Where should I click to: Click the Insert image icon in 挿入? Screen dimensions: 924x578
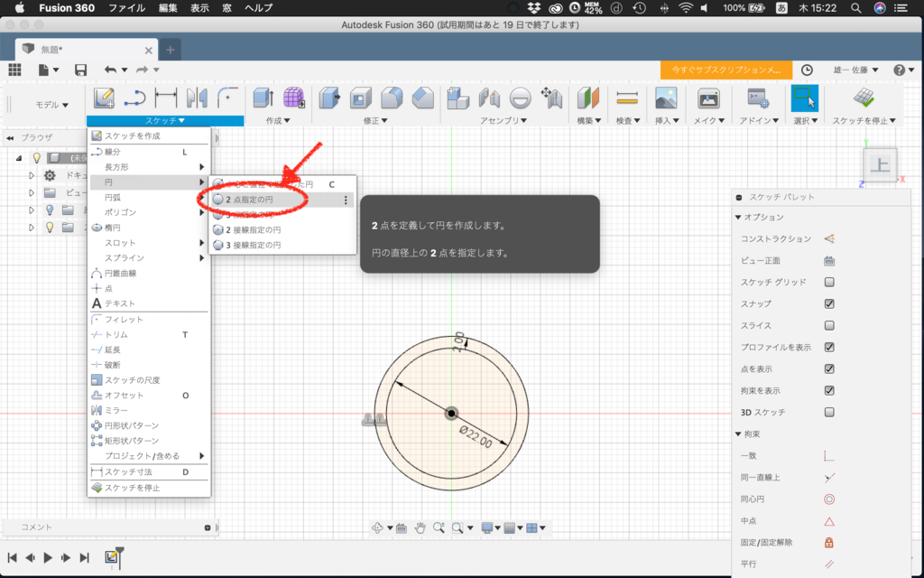pyautogui.click(x=666, y=98)
